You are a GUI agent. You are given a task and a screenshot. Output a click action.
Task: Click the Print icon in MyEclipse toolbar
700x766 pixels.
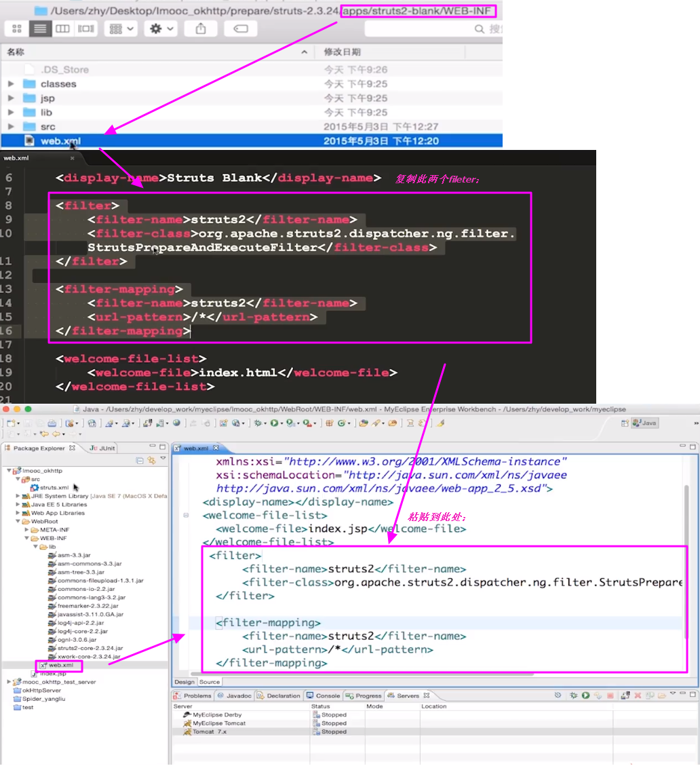[52, 423]
